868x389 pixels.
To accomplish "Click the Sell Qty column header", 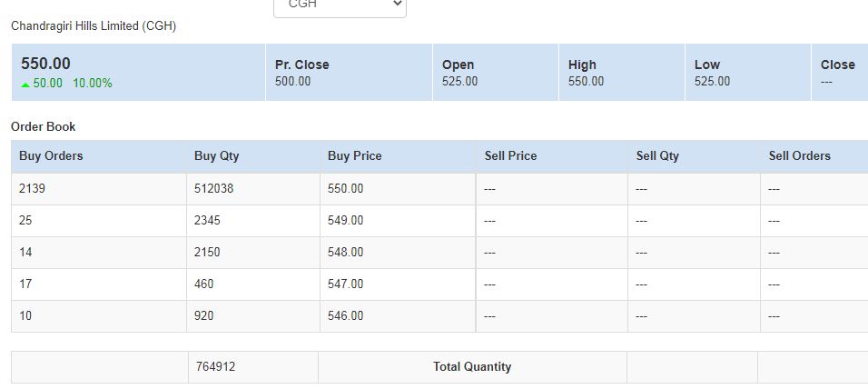I will [657, 156].
